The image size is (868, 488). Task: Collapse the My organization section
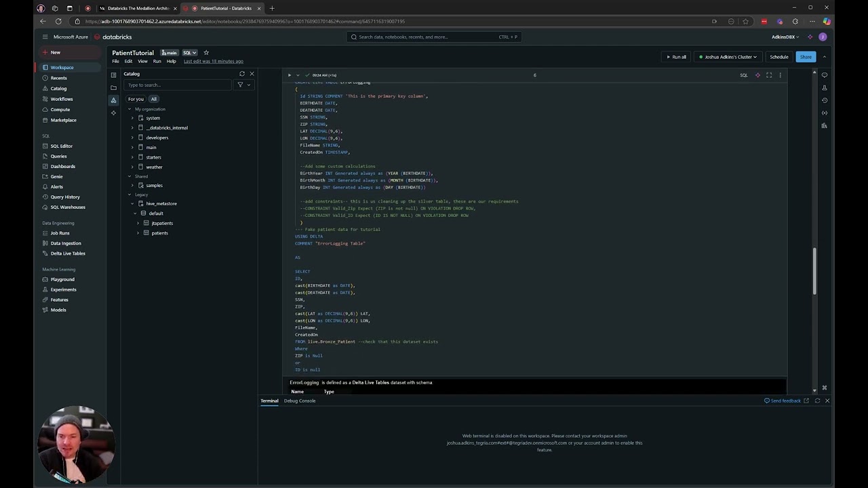[x=130, y=109]
